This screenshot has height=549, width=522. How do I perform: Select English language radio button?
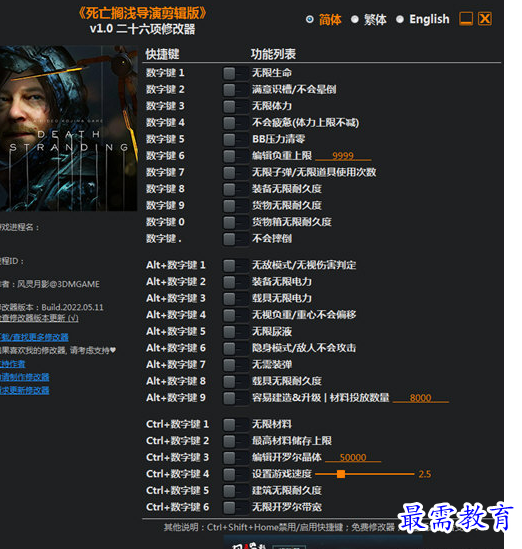point(399,19)
